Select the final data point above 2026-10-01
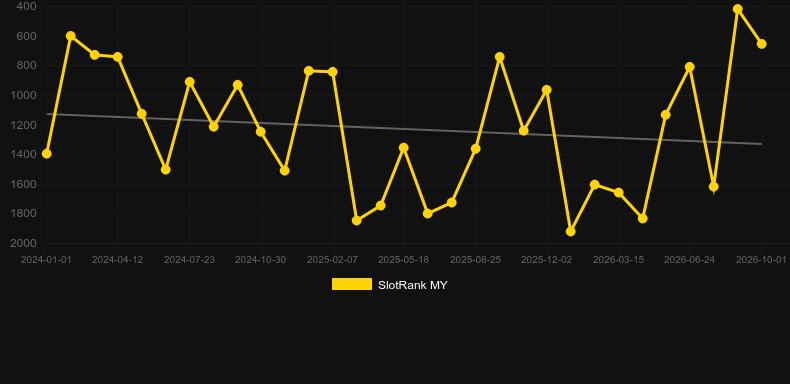The height and width of the screenshot is (384, 790). pyautogui.click(x=761, y=44)
